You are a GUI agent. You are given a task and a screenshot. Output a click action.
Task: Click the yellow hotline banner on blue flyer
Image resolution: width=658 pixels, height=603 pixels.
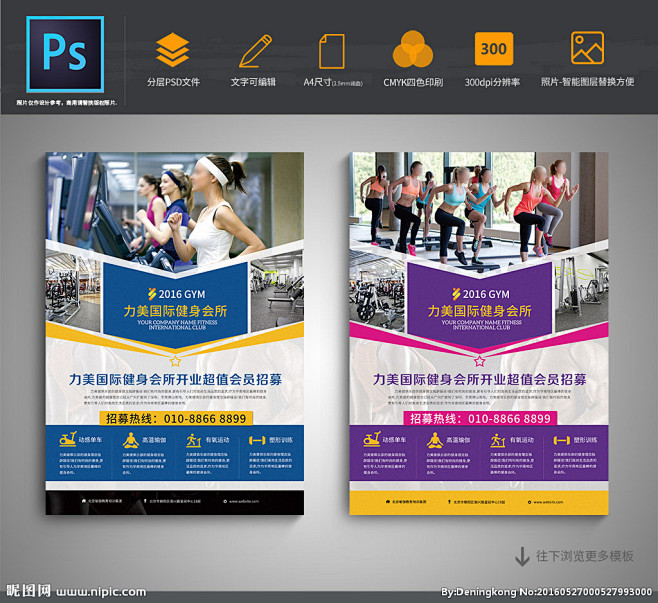click(175, 418)
